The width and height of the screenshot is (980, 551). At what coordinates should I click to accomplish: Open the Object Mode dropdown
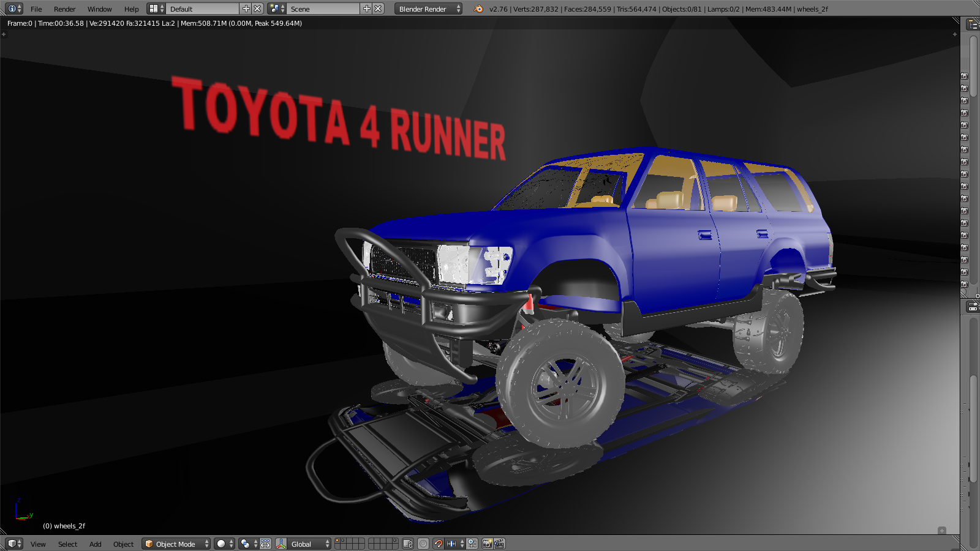coord(176,544)
